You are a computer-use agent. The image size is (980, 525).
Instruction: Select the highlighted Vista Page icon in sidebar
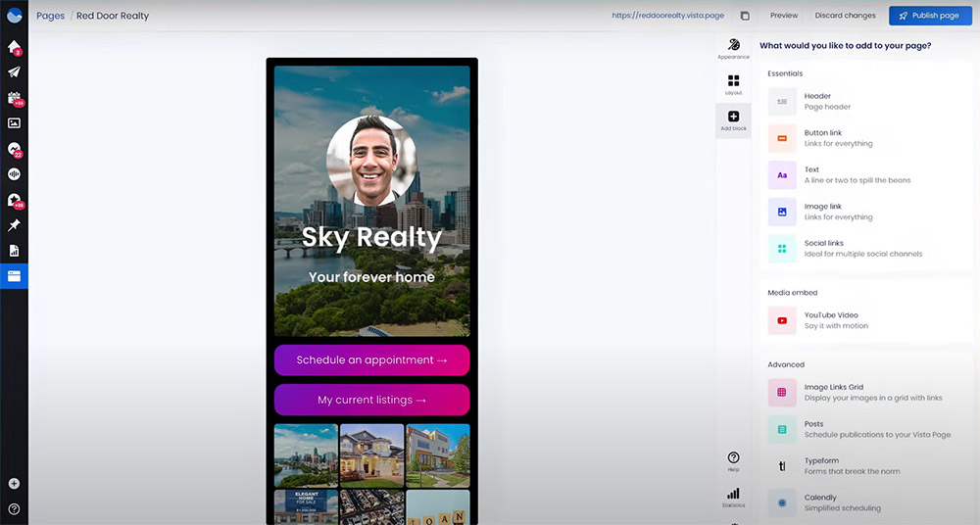pyautogui.click(x=14, y=275)
